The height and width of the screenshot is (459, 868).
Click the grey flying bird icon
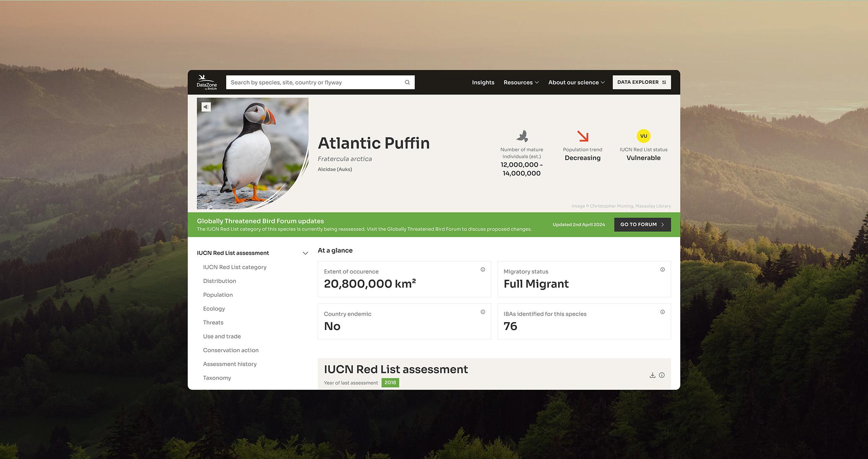522,136
